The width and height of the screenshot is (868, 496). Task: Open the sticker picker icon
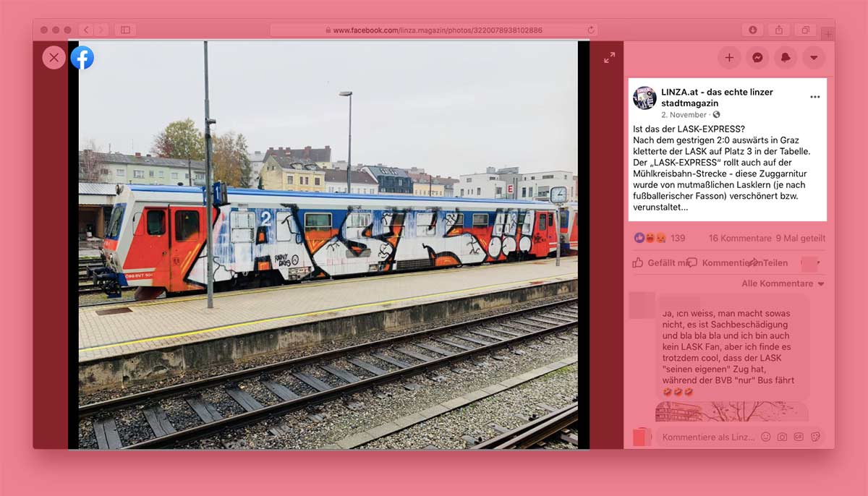(x=815, y=437)
